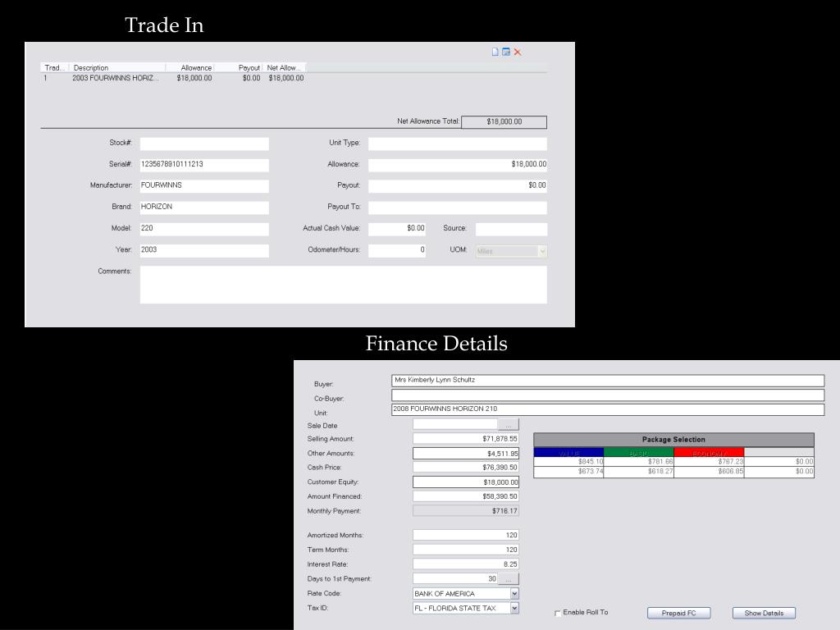Click the Net Allow... column header
840x630 pixels.
[x=284, y=67]
